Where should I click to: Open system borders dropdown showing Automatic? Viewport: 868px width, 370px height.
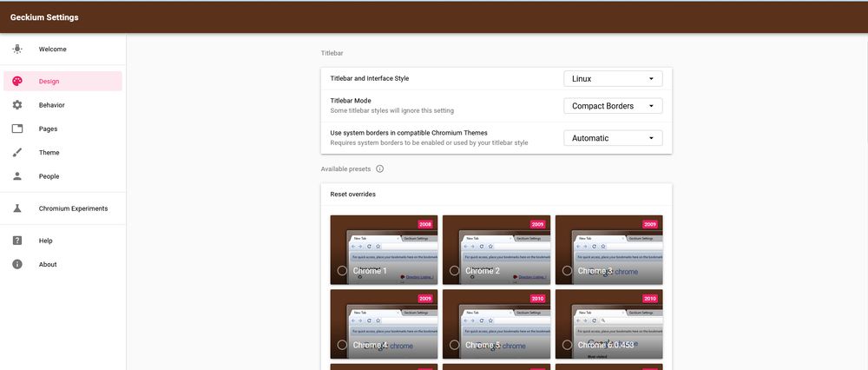pos(613,138)
